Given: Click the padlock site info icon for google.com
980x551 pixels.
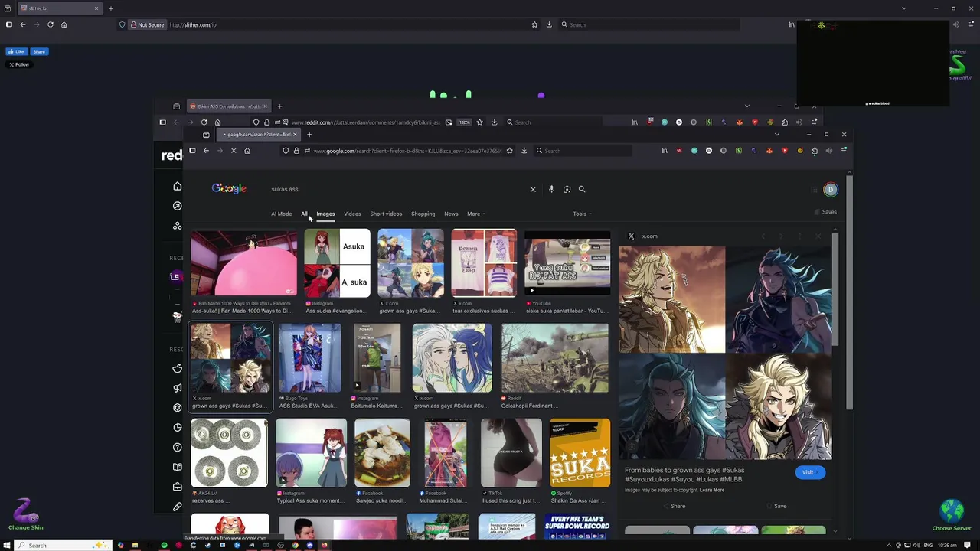Looking at the screenshot, I should pos(296,151).
